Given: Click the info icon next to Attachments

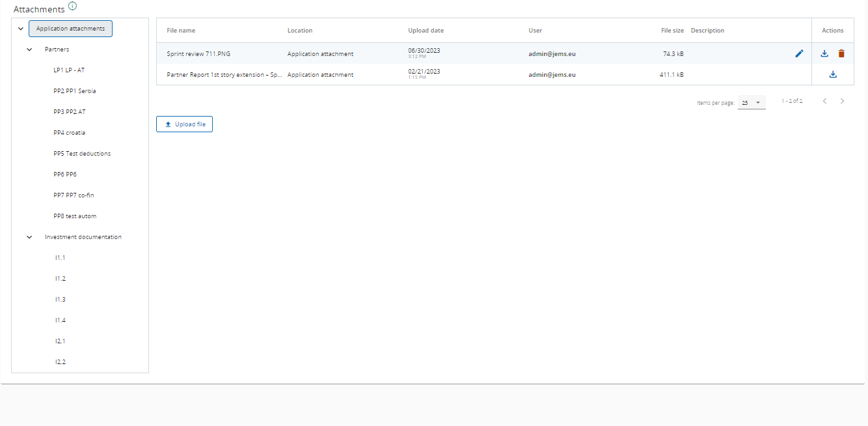Looking at the screenshot, I should pos(72,7).
